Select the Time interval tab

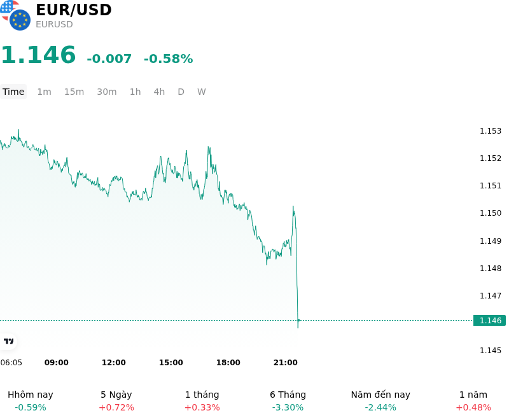pyautogui.click(x=13, y=92)
